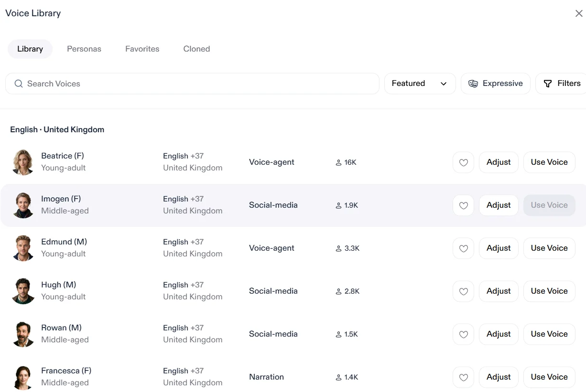
Task: Click the users icon beside 1.4K
Action: [339, 377]
